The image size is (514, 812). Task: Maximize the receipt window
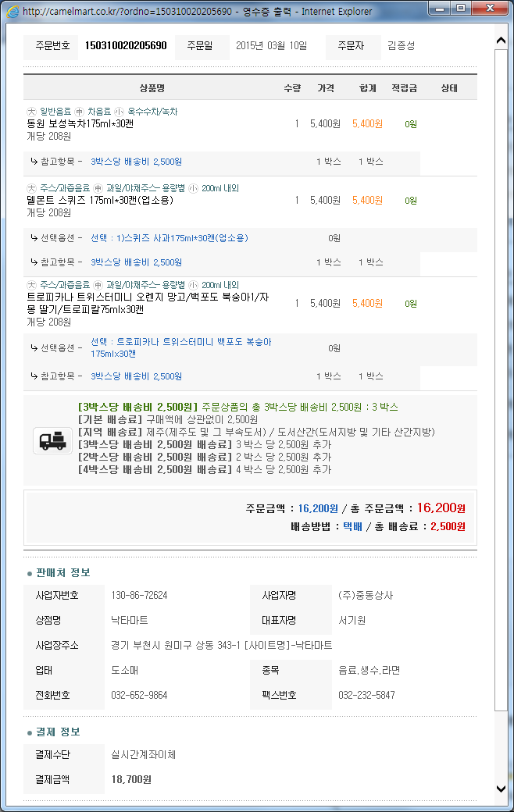(x=461, y=9)
